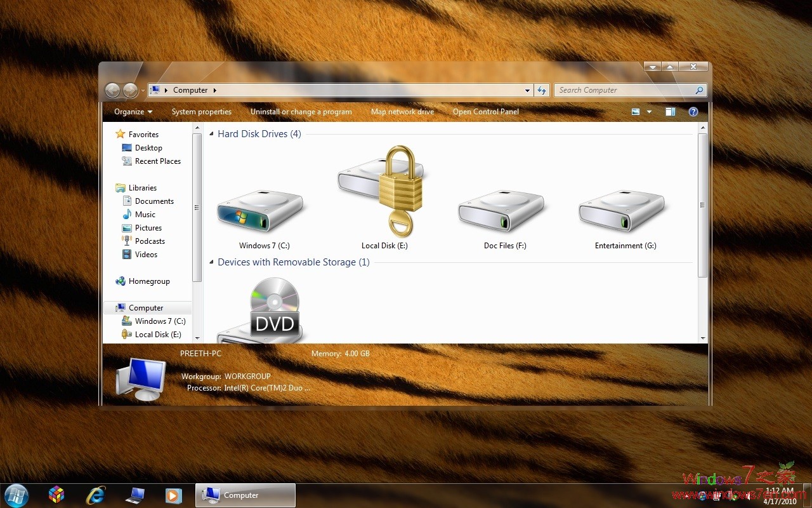The height and width of the screenshot is (508, 812).
Task: Select the Doc Files (F:) drive
Action: click(x=501, y=210)
